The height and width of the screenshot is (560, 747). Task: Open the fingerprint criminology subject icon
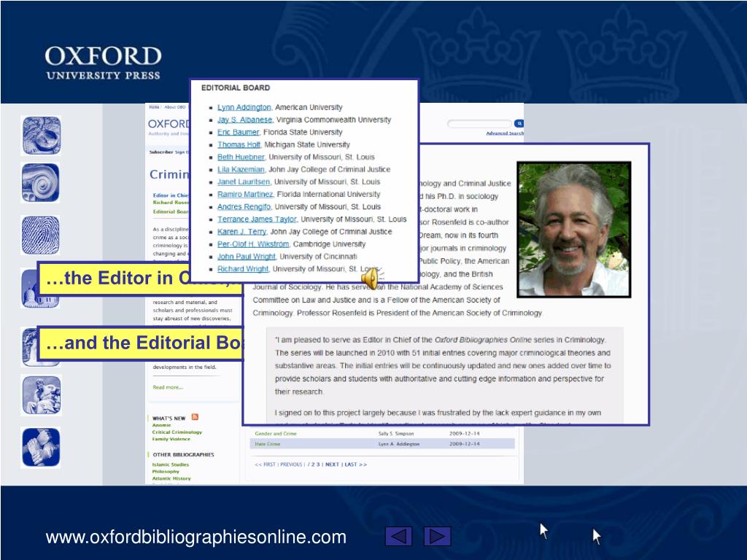pyautogui.click(x=41, y=236)
